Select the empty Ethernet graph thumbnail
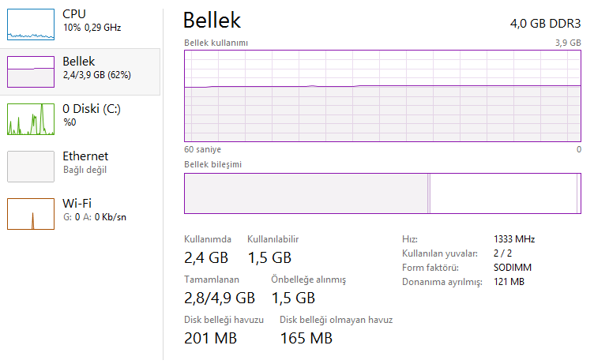594x364 pixels. pyautogui.click(x=31, y=167)
